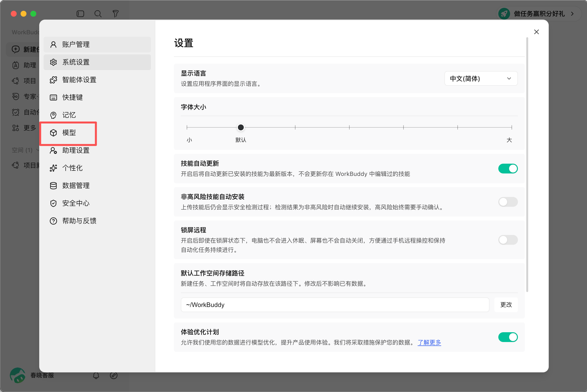
Task: Click the ~/WorkBuddy path input field
Action: point(335,305)
